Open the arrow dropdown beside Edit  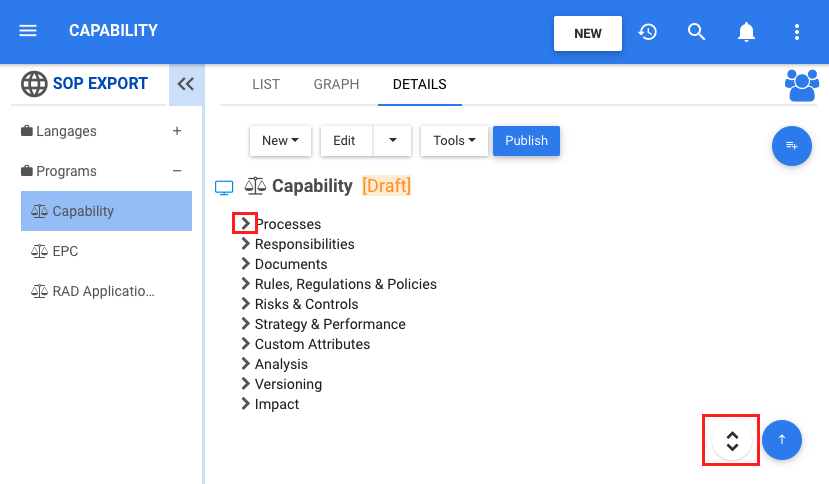(392, 141)
